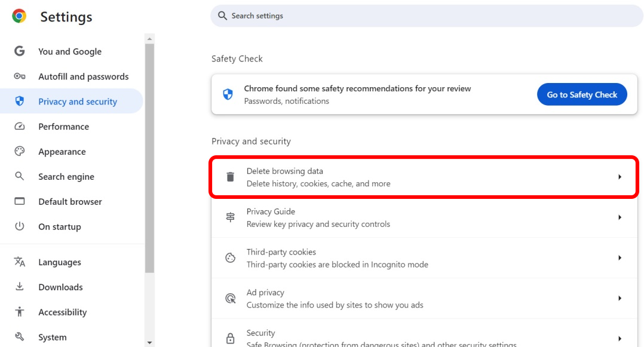Click the search magnifier icon in search bar
The height and width of the screenshot is (347, 644).
click(x=222, y=16)
